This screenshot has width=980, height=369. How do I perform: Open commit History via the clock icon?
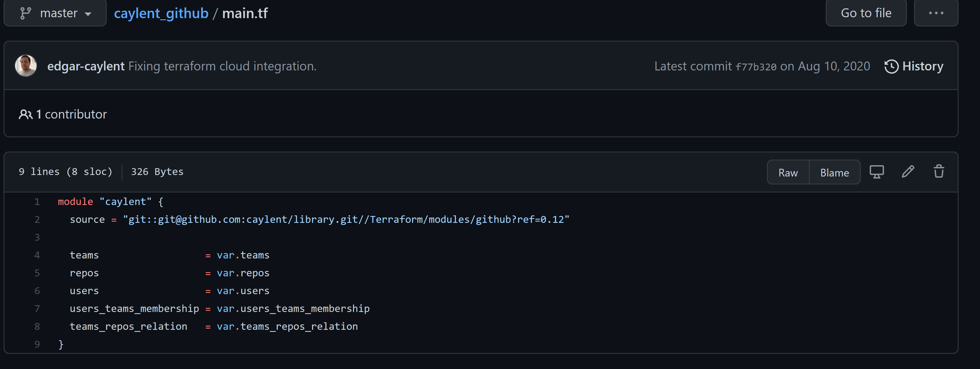(x=892, y=66)
